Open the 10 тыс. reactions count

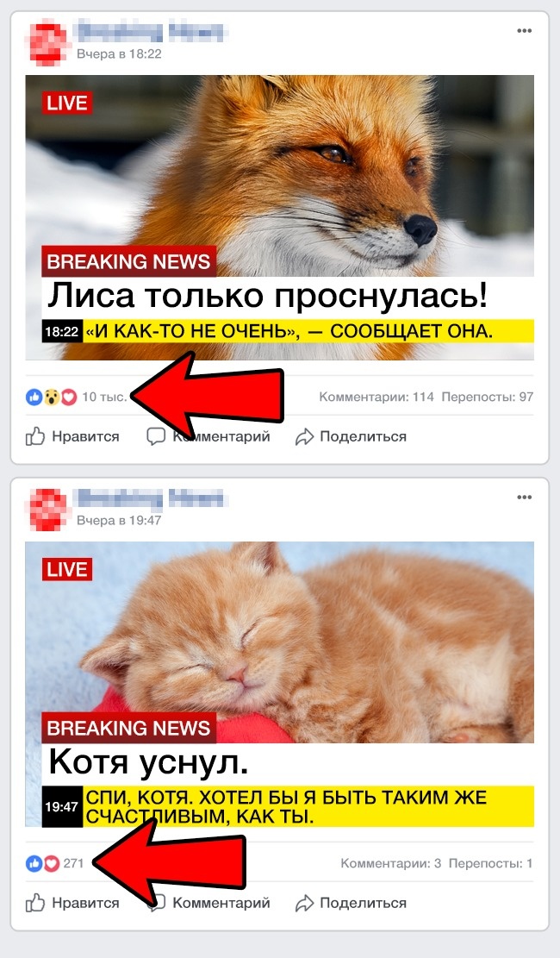(104, 397)
